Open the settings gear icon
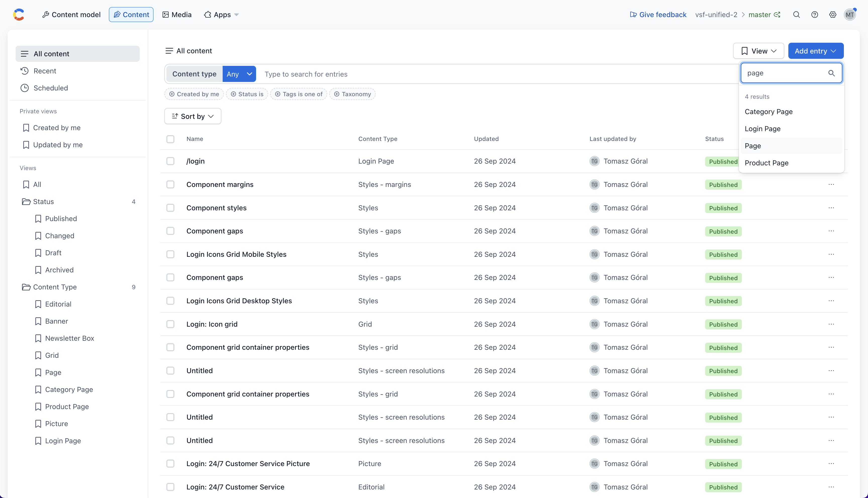The image size is (868, 498). (833, 15)
